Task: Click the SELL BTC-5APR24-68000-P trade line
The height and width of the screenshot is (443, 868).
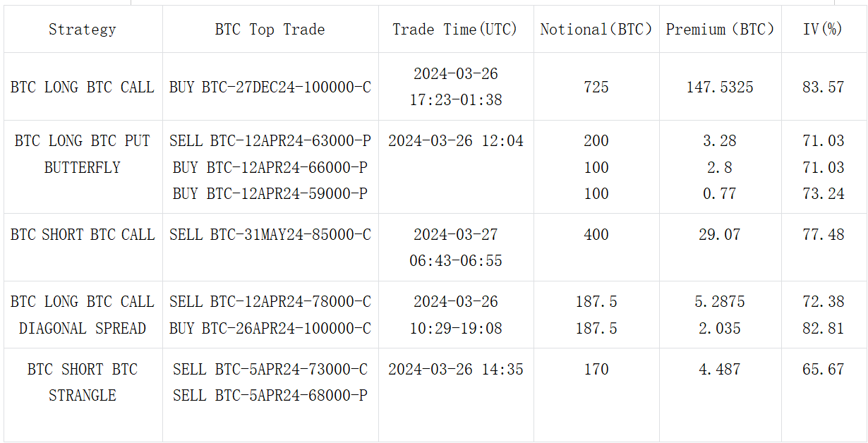Action: pyautogui.click(x=270, y=396)
